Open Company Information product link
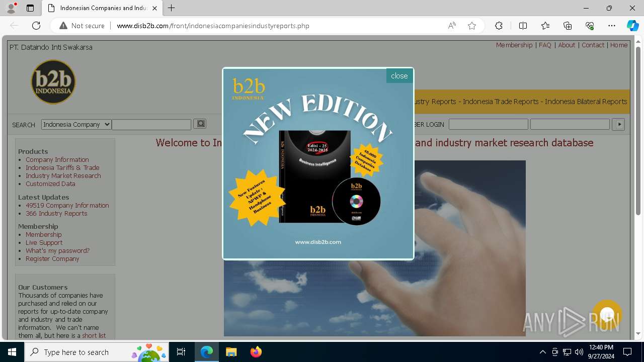Screen dimensions: 644x362 [x=57, y=159]
